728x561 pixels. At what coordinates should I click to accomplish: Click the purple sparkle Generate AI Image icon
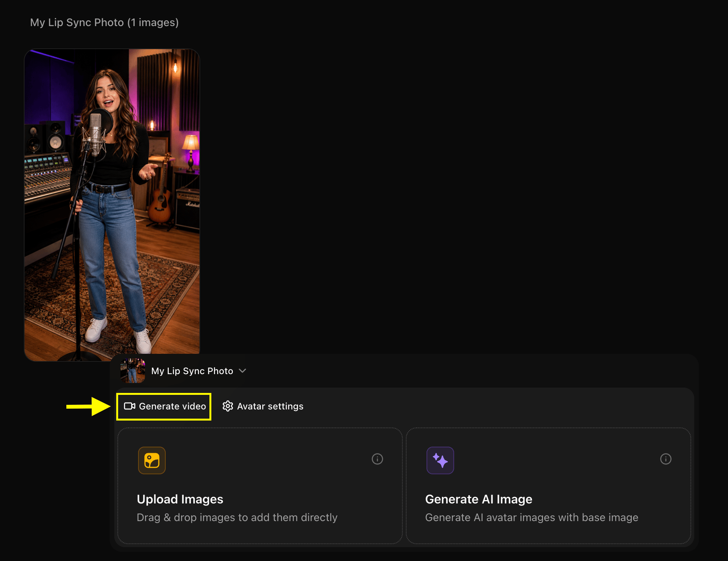pyautogui.click(x=440, y=460)
